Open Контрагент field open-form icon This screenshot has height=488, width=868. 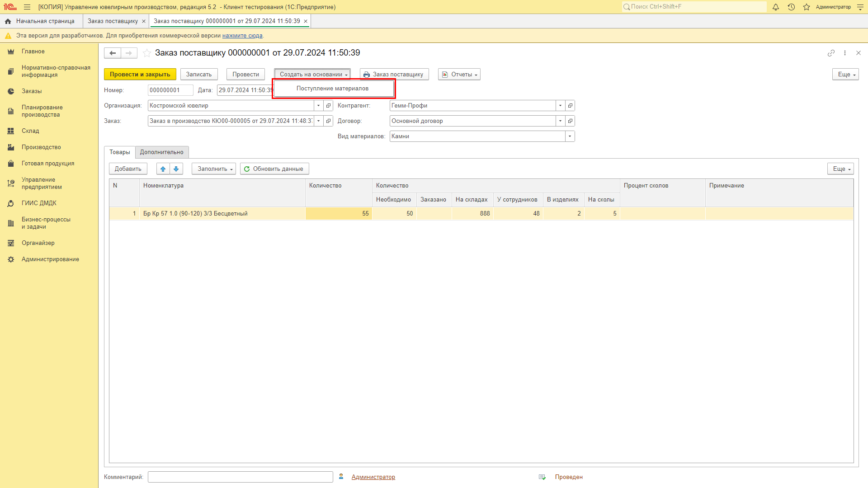570,105
